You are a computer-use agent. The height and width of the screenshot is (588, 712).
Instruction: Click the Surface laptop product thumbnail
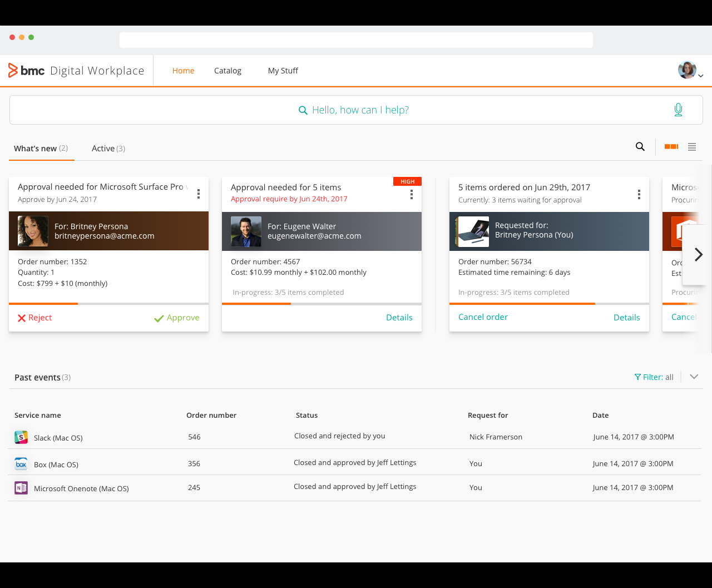coord(473,231)
